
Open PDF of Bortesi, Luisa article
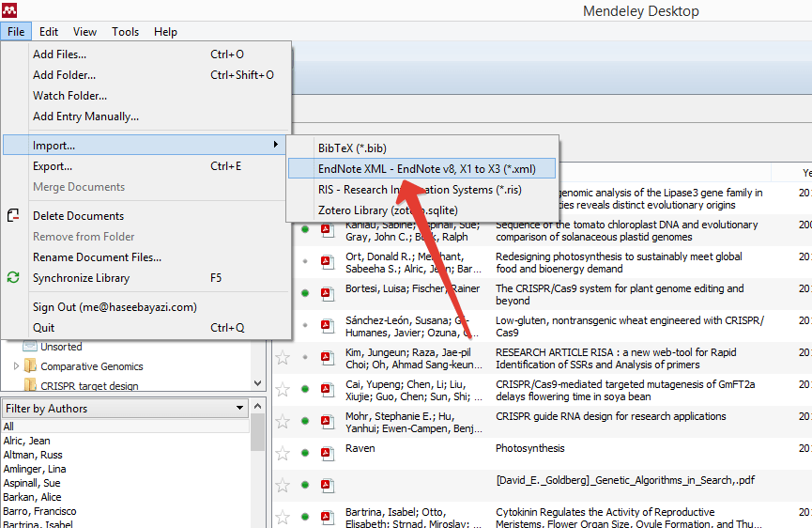pos(327,293)
